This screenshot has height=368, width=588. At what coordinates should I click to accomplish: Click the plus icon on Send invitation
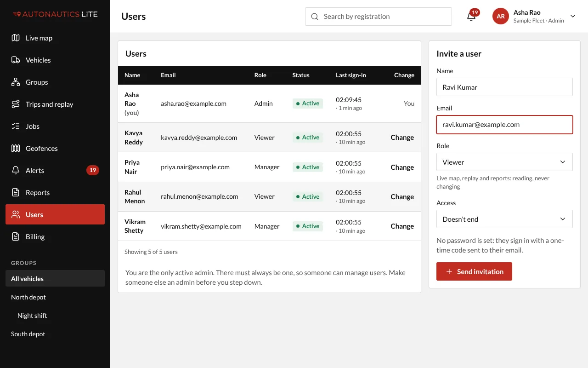click(x=449, y=271)
